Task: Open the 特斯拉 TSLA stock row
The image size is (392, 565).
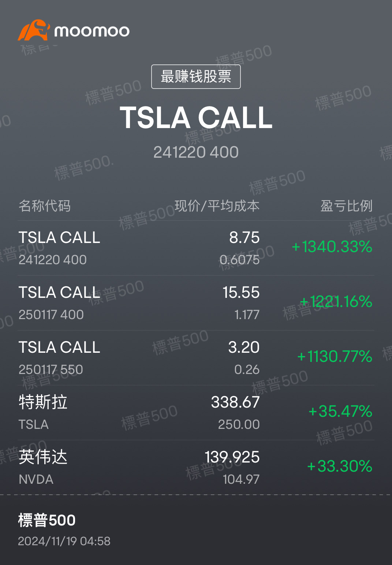Action: click(196, 413)
